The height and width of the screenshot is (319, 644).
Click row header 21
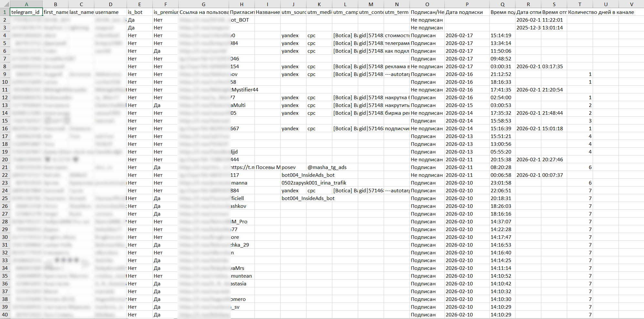5,167
